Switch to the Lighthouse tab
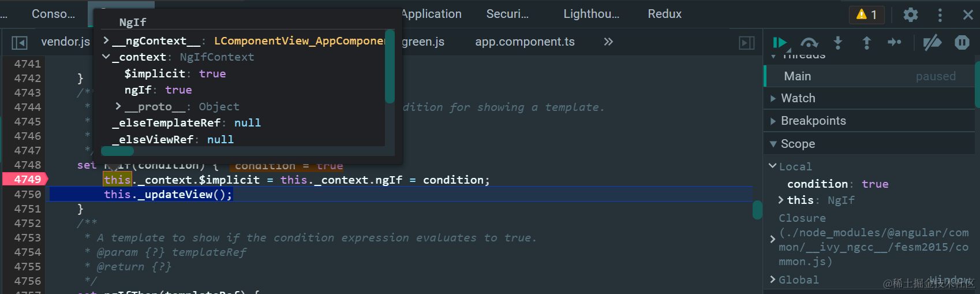980x294 pixels. [x=591, y=14]
